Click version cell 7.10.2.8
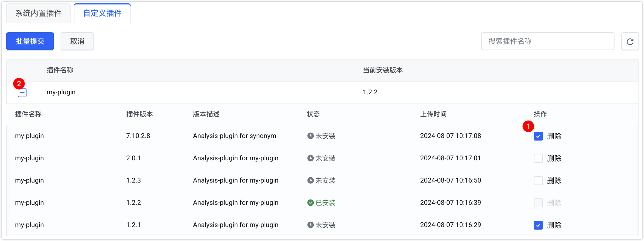Screen dimensions: 644x241 point(138,136)
